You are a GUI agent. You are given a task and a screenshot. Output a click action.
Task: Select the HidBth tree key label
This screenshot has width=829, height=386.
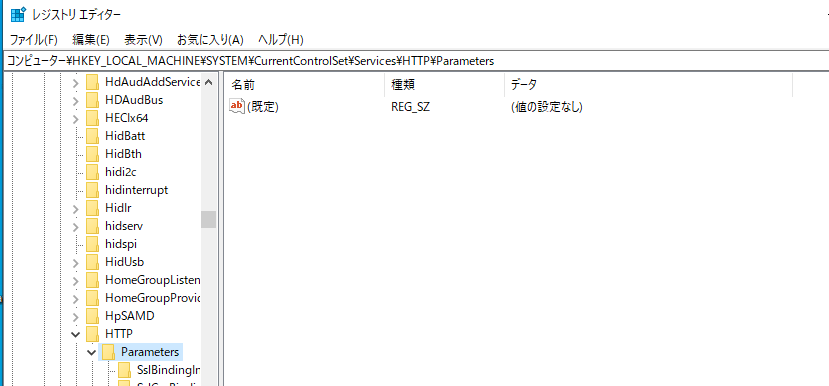coord(123,154)
